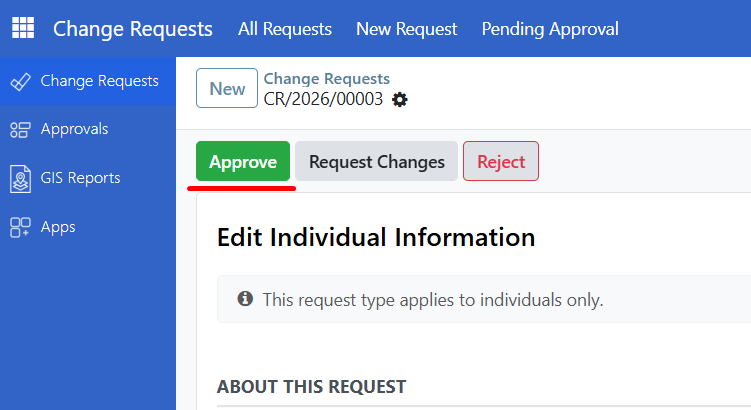
Task: Click the Edit Individual Information heading
Action: [x=376, y=237]
